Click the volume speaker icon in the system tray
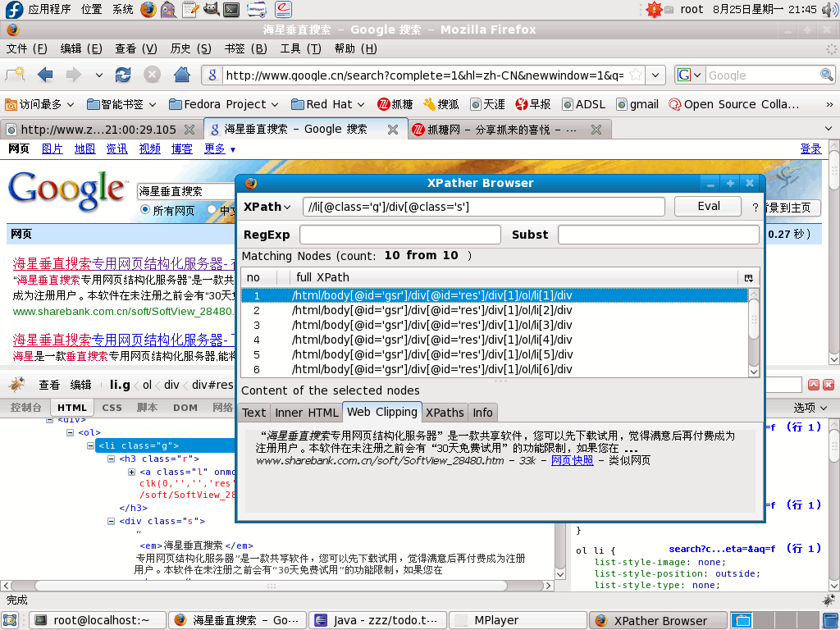 [829, 9]
